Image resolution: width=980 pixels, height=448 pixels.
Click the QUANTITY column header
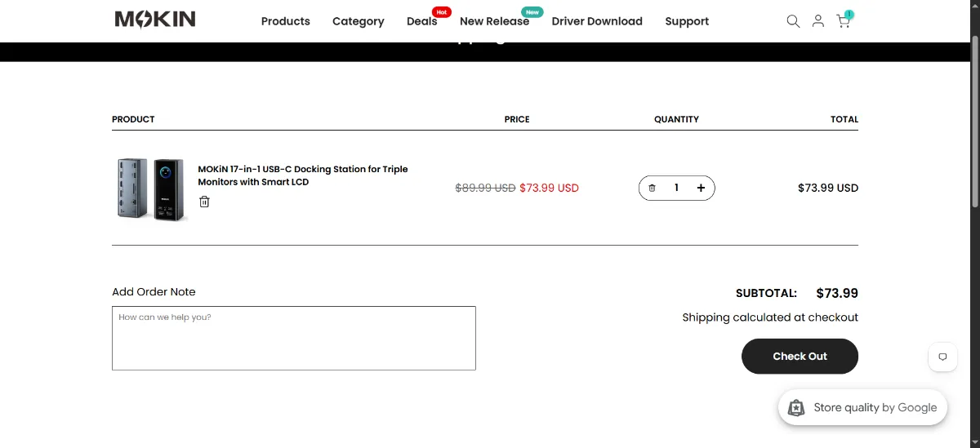point(676,119)
